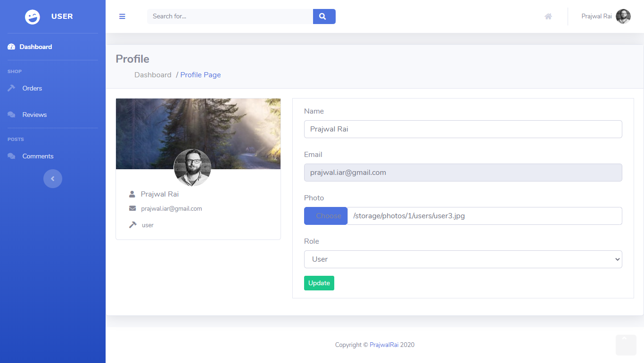Click the dashboard gauge icon in the sidebar
This screenshot has height=363, width=644.
10,46
